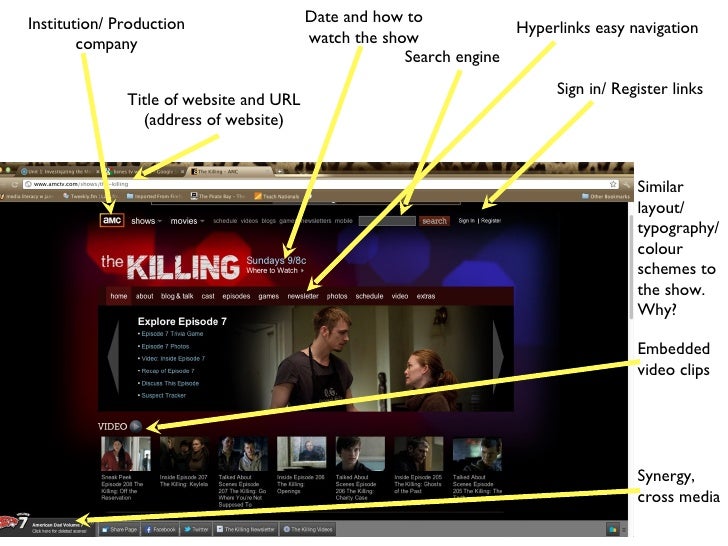Bookmark this page with the star icon
Screen dimensions: 728x546
(x=613, y=184)
